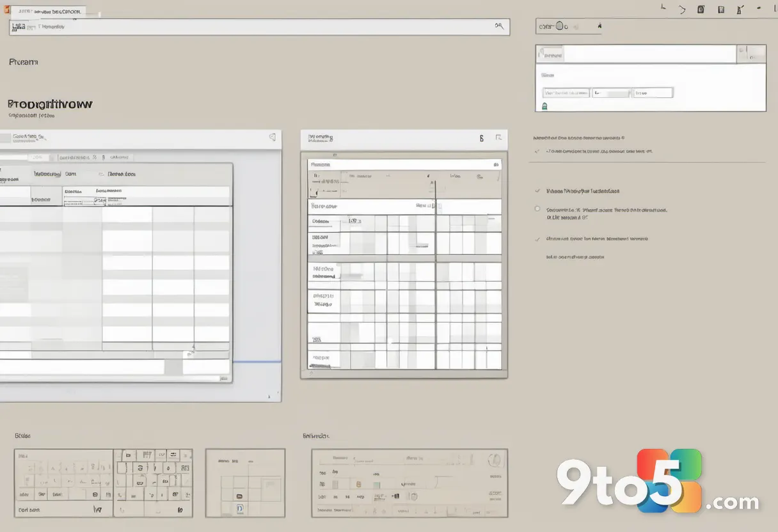This screenshot has width=778, height=532.
Task: Open the small square grid thumbnail at the bottom
Action: tap(245, 483)
